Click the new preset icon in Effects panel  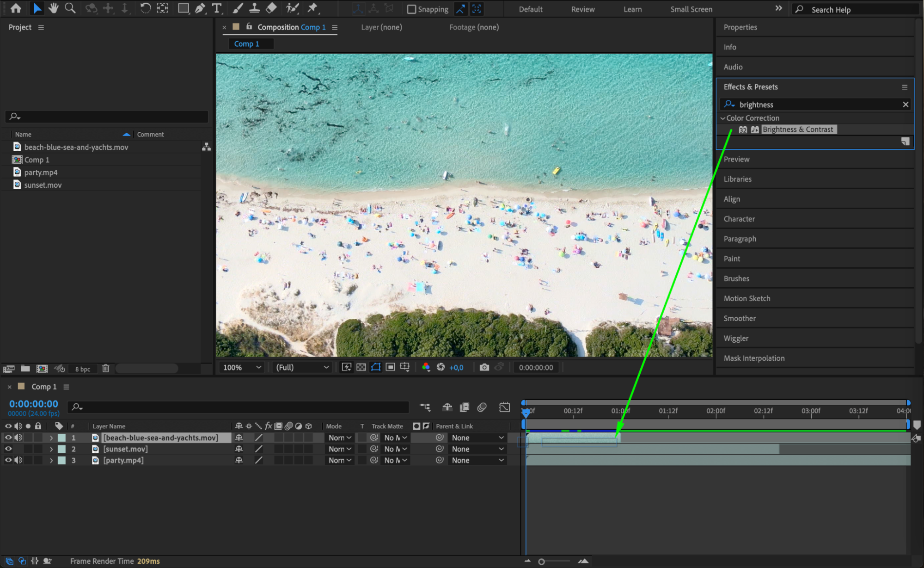[x=905, y=142]
